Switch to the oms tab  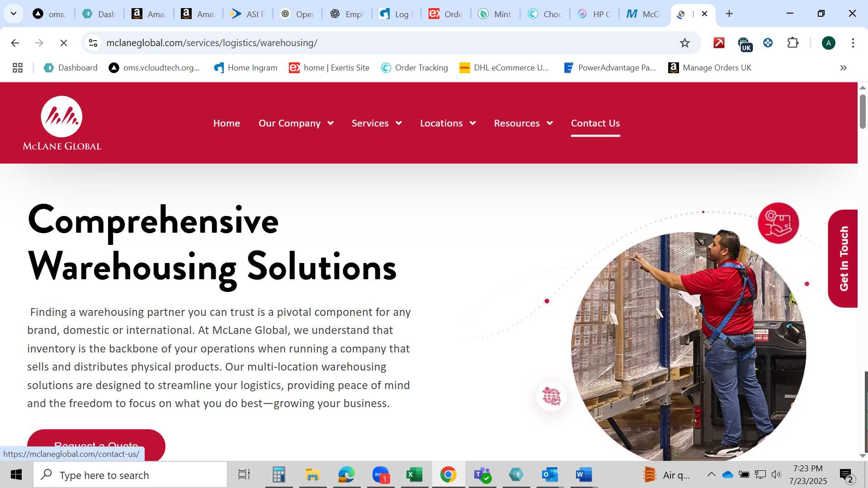[49, 14]
